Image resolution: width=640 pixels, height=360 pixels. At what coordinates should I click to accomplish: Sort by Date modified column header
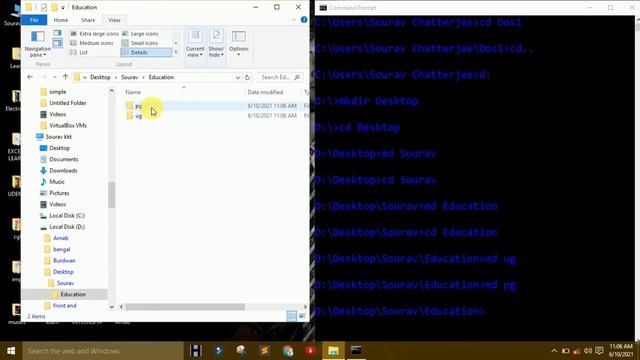click(x=265, y=92)
